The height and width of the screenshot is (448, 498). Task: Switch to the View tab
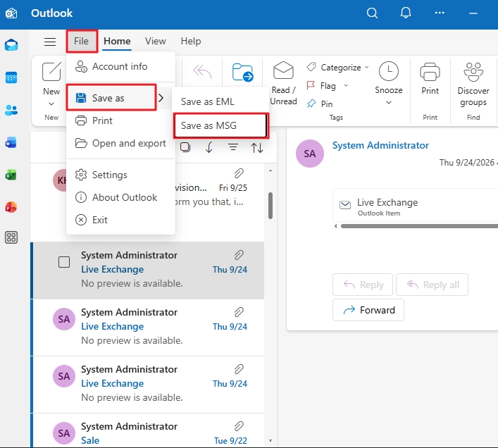coord(155,41)
